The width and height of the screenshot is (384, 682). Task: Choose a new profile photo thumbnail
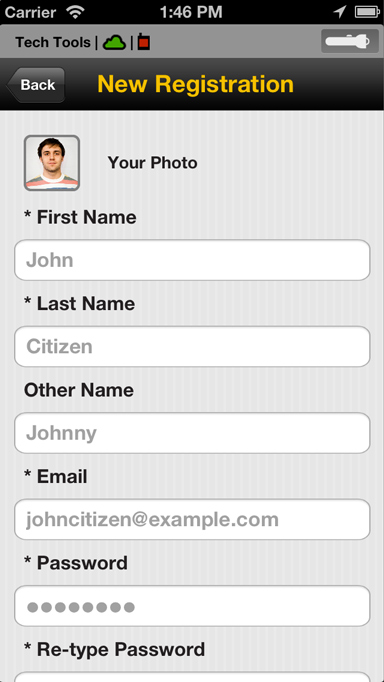[x=52, y=163]
